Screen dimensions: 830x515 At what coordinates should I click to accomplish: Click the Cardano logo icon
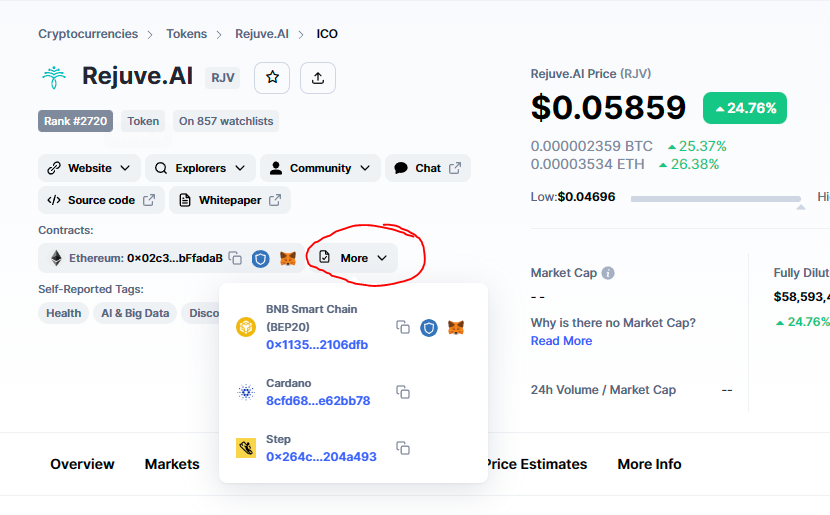pos(246,392)
